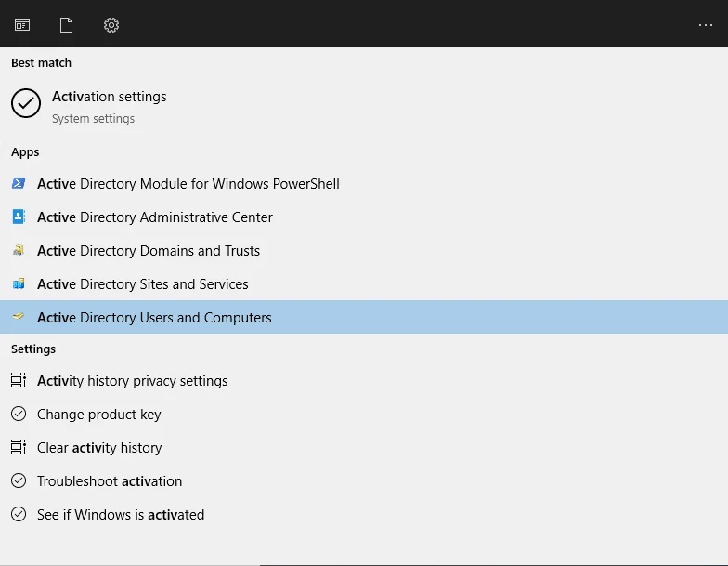Click the Clear activity history icon

tap(19, 447)
